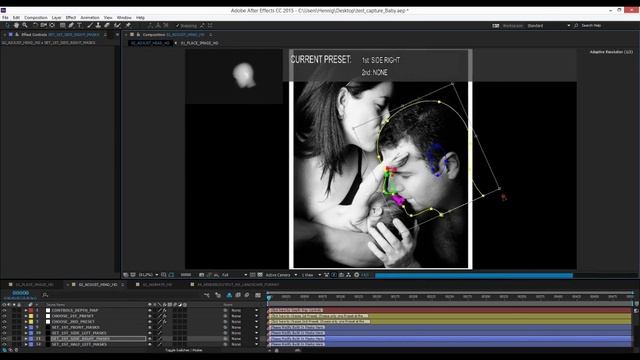Open the Window menu

pyautogui.click(x=124, y=18)
